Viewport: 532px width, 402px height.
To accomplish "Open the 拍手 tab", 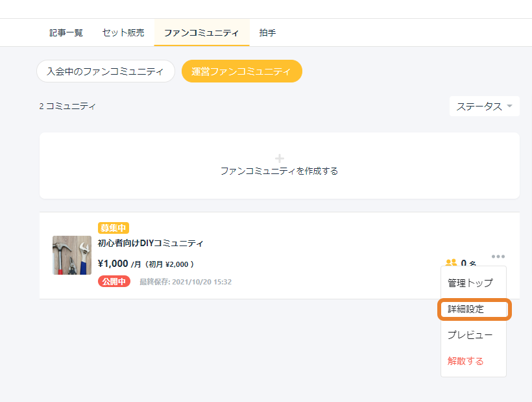I will point(267,32).
